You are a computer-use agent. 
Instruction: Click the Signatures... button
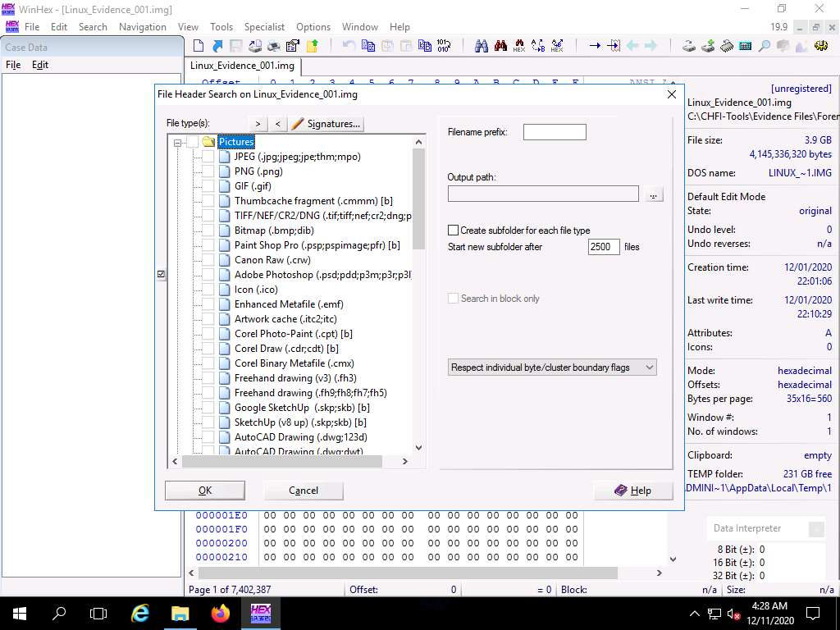point(326,124)
